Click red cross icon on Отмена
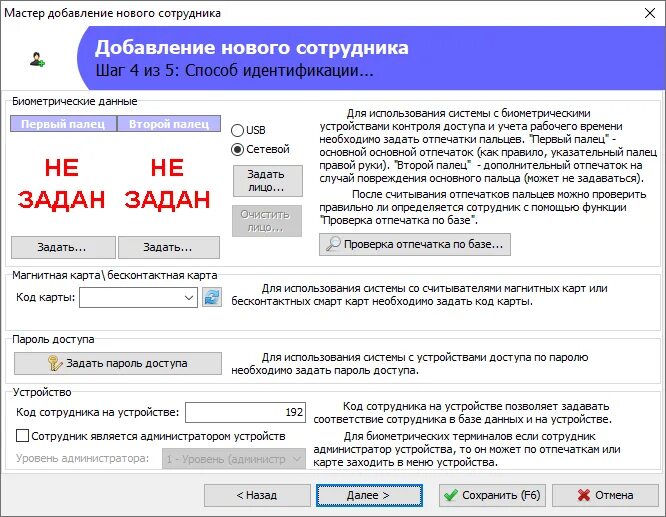Viewport: 666px width, 517px height. [584, 495]
